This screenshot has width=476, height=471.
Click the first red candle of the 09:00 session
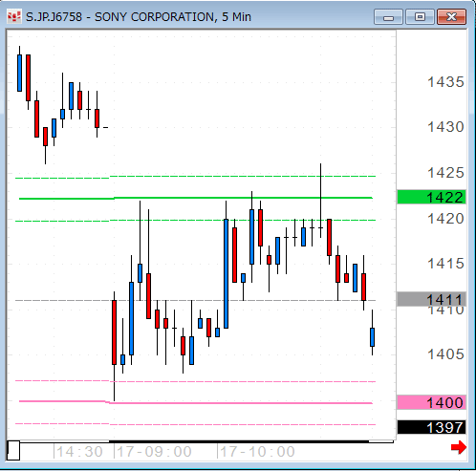coord(114,332)
